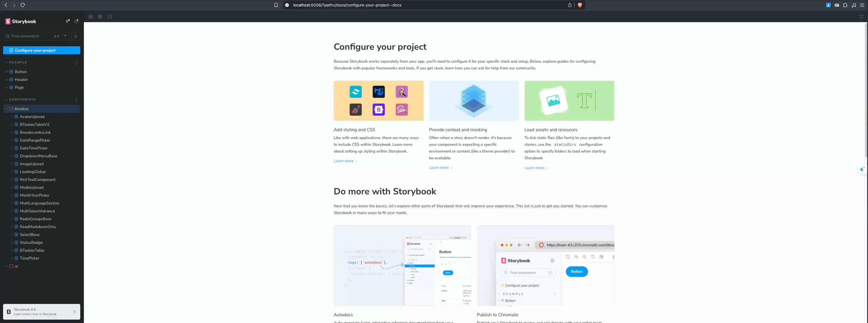Reload the page with the refresh icon

(x=22, y=5)
